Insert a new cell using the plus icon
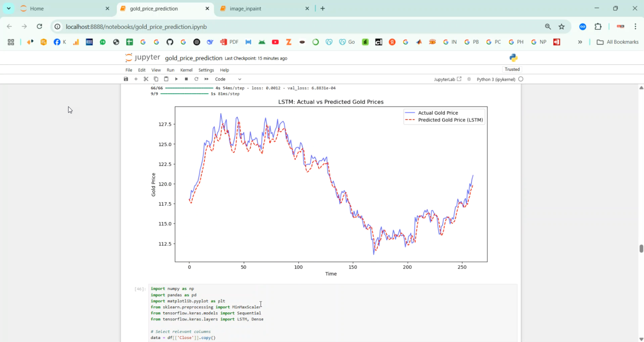 (x=136, y=79)
